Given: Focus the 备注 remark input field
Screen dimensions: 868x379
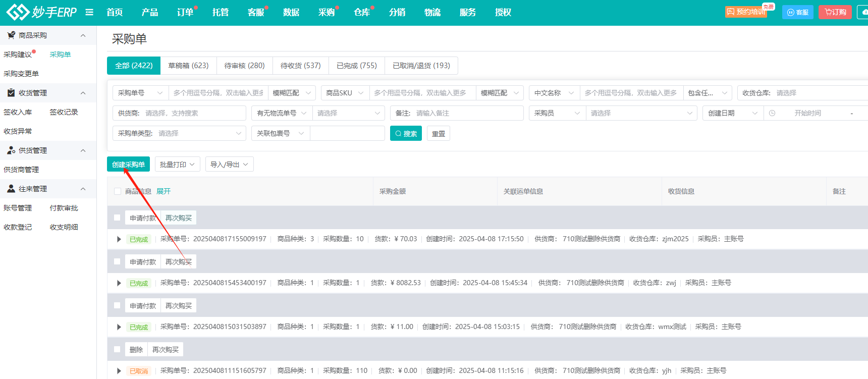Looking at the screenshot, I should point(457,113).
